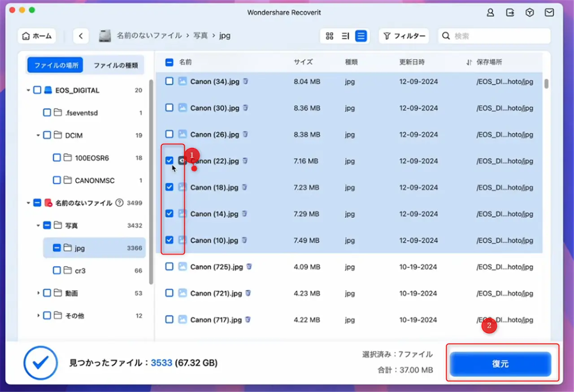Screen dimensions: 574x392
Task: Open the フィルター filter button
Action: 404,36
